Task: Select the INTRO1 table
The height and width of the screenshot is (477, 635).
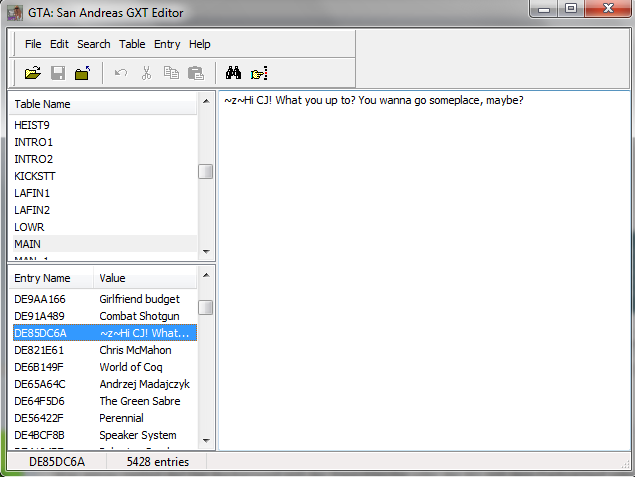Action: click(105, 142)
